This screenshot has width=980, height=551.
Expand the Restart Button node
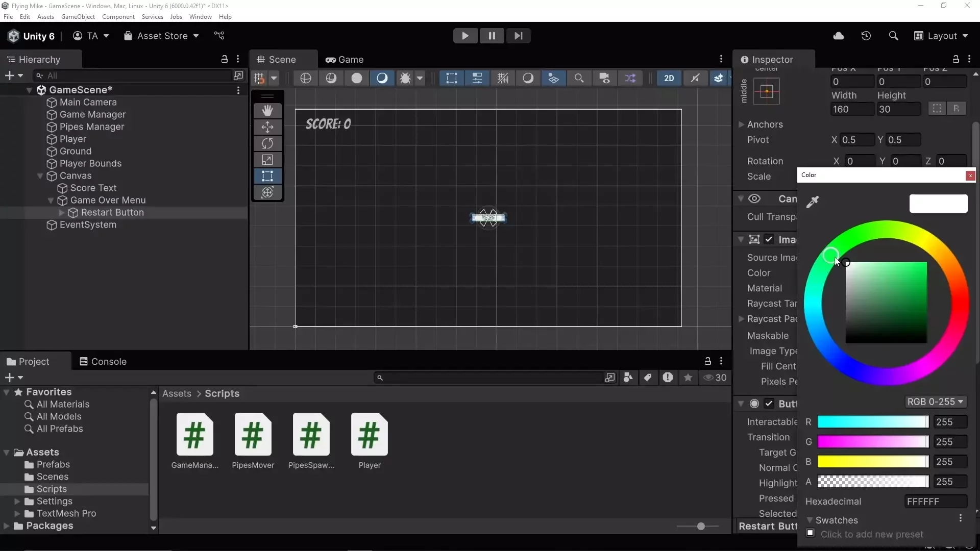(x=62, y=213)
